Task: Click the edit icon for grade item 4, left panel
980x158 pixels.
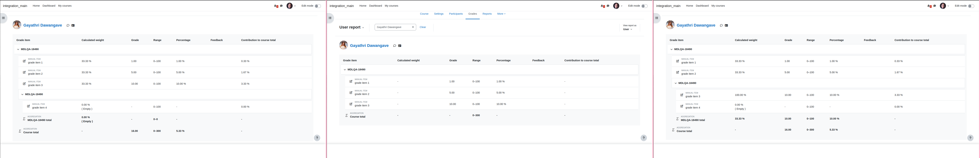Action: (x=29, y=106)
